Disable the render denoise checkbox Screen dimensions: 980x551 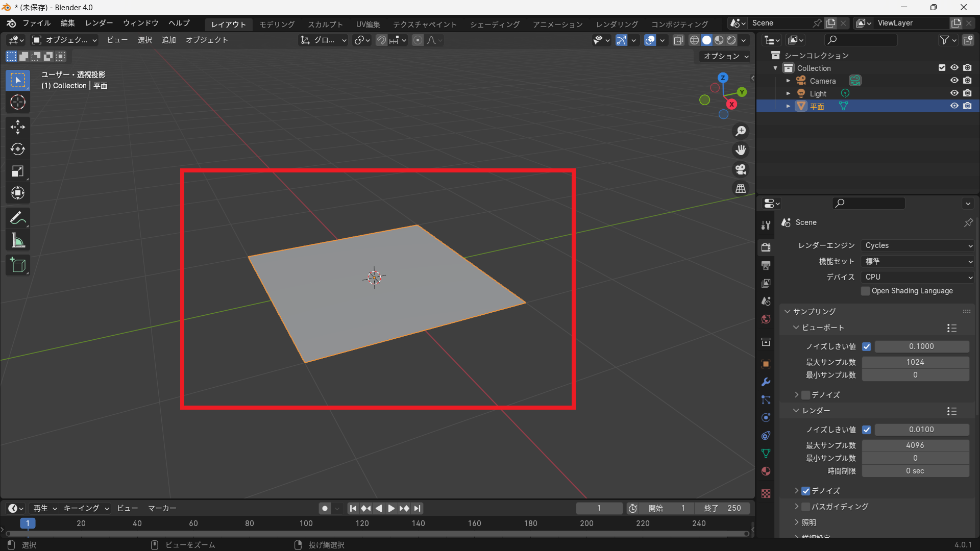point(806,491)
